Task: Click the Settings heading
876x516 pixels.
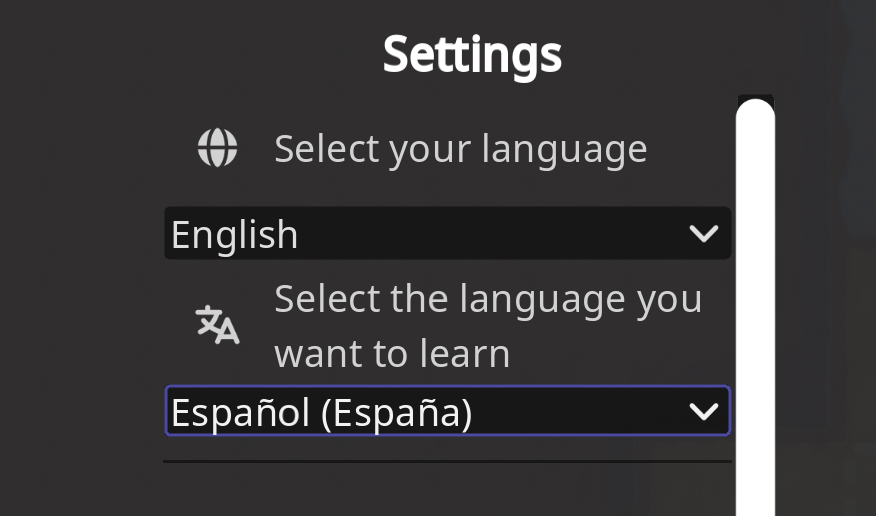Action: (472, 54)
